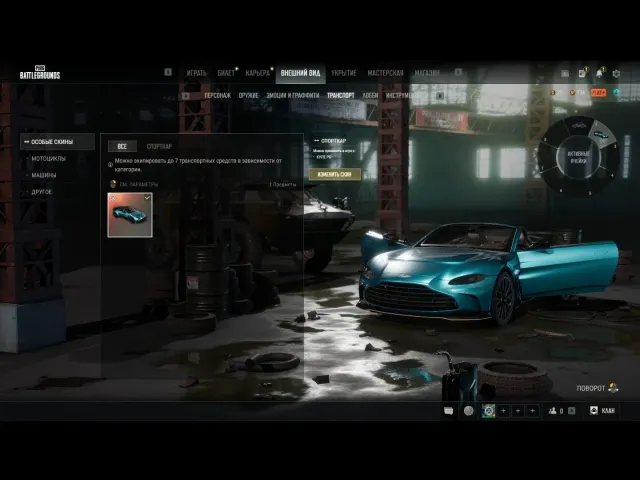Select ОСОБЫЕ СКИНЫ category
640x480 pixels.
pyautogui.click(x=58, y=142)
